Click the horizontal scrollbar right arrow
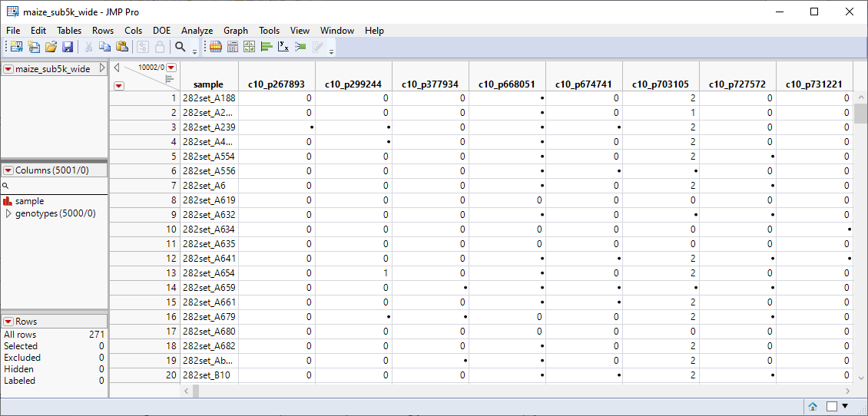Viewport: 868px width, 416px height. click(x=847, y=391)
